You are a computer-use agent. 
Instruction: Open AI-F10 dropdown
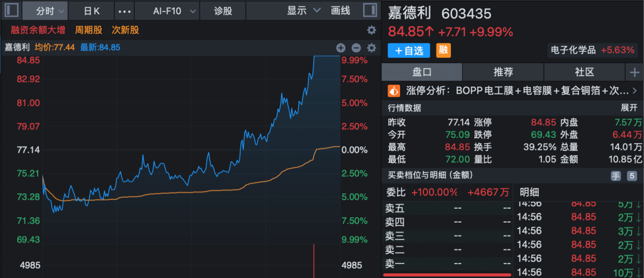coord(167,11)
